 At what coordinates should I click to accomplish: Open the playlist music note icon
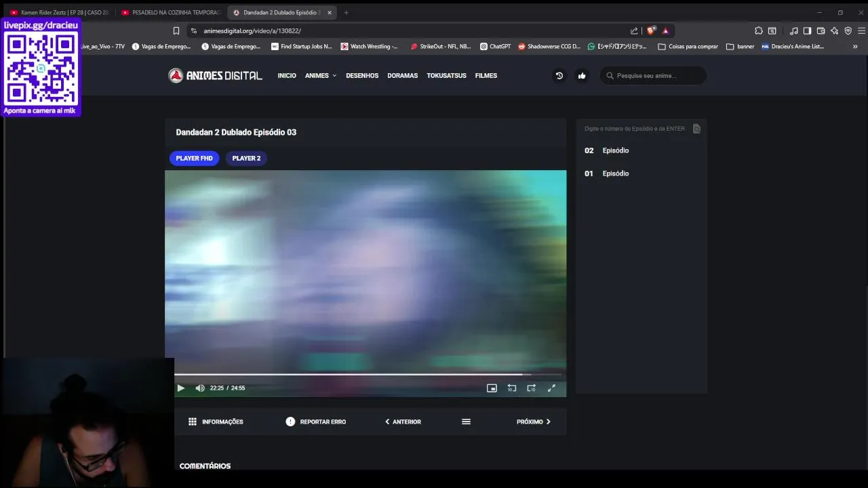point(794,30)
